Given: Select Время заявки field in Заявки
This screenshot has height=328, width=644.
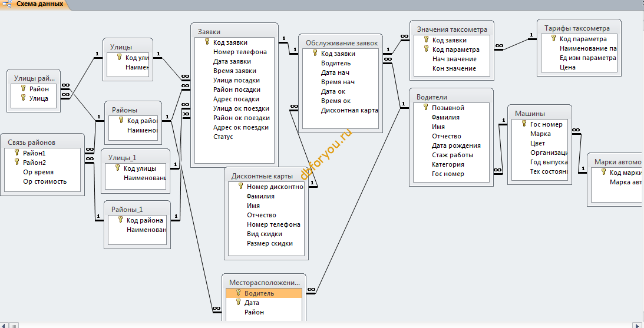Looking at the screenshot, I should click(x=235, y=71).
